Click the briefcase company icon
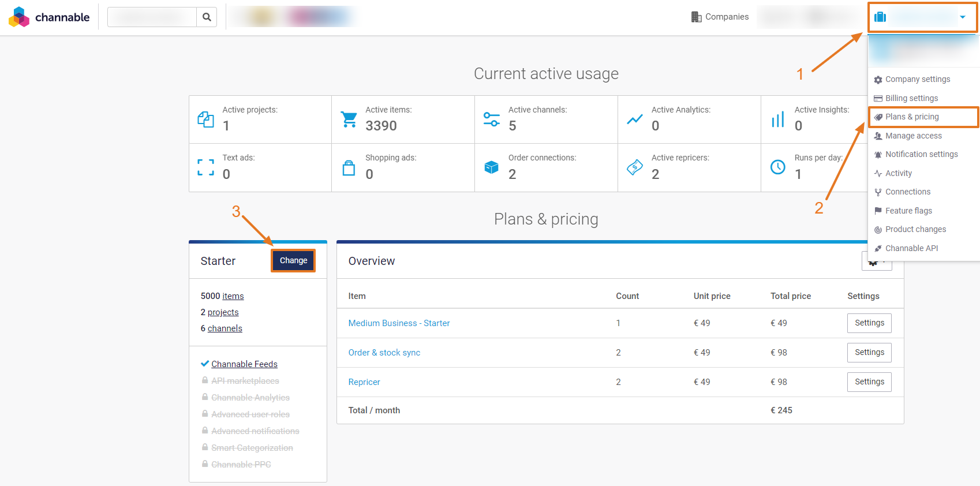Image resolution: width=980 pixels, height=486 pixels. point(880,17)
